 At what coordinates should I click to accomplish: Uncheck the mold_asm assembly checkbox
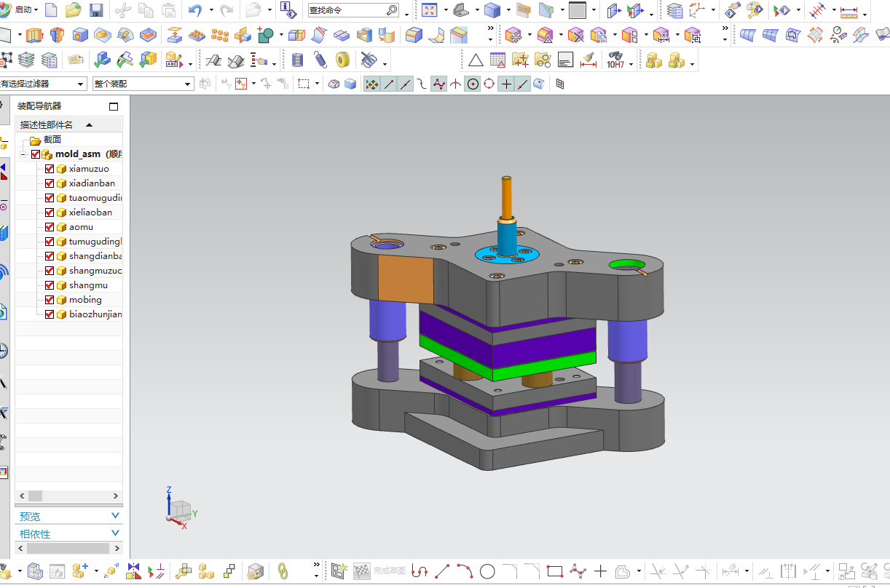pyautogui.click(x=36, y=154)
